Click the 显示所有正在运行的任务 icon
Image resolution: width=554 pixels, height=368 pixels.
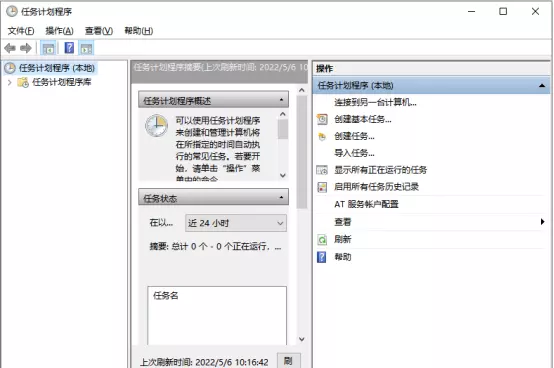[322, 170]
